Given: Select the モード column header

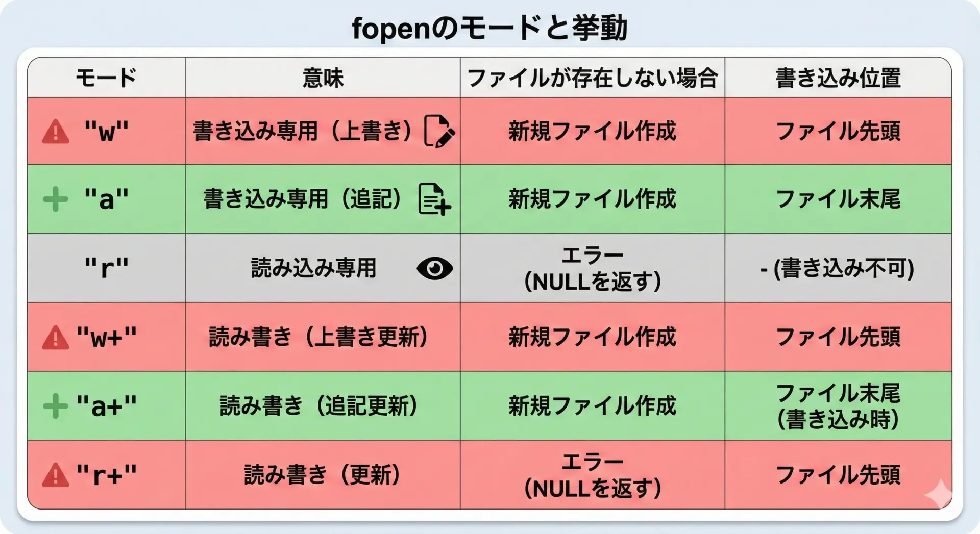Looking at the screenshot, I should pos(106,78).
